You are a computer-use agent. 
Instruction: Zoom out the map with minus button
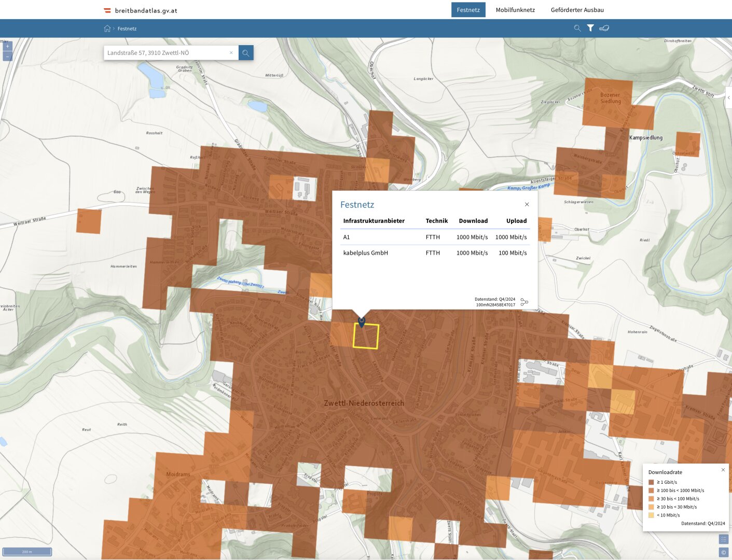(x=7, y=56)
